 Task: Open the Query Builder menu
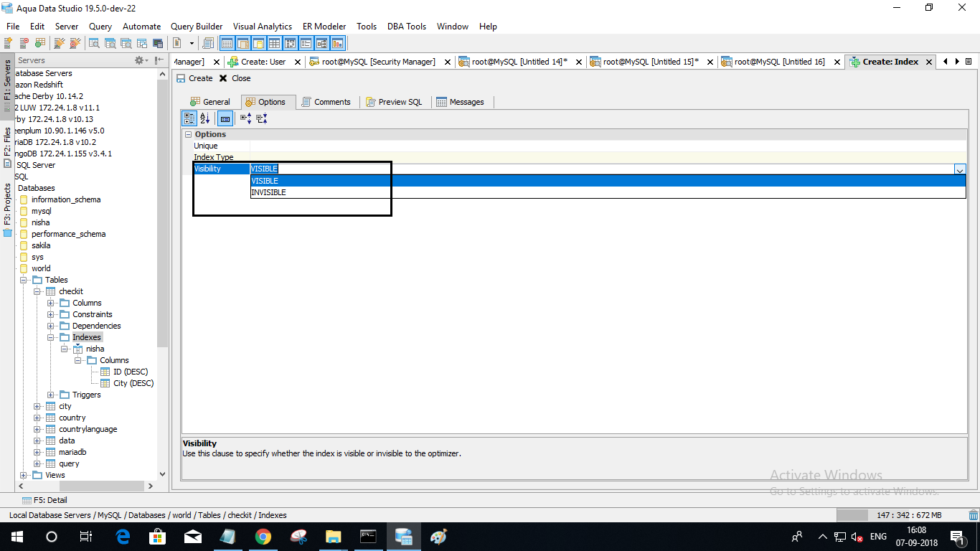coord(197,26)
